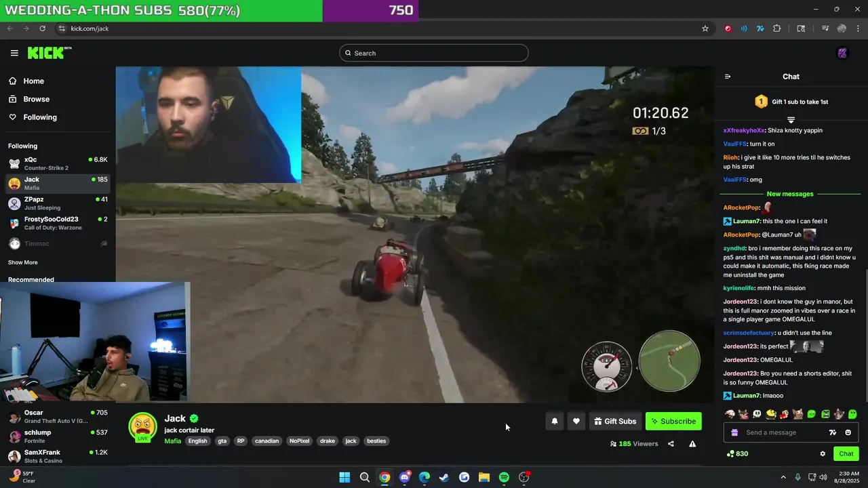Open the red browser extension icon

728,28
